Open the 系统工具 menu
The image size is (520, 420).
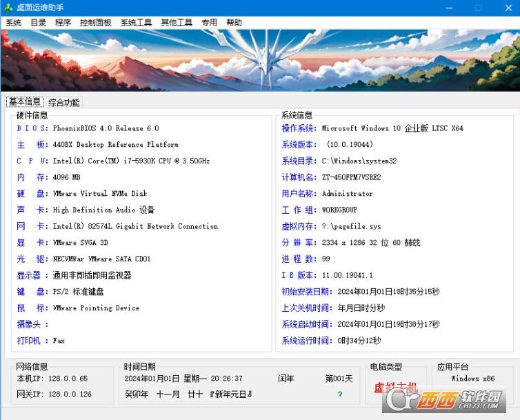[x=136, y=23]
